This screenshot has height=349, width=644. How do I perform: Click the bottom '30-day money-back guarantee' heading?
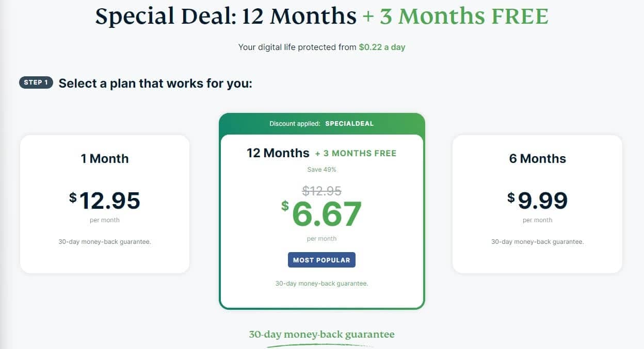coord(321,335)
